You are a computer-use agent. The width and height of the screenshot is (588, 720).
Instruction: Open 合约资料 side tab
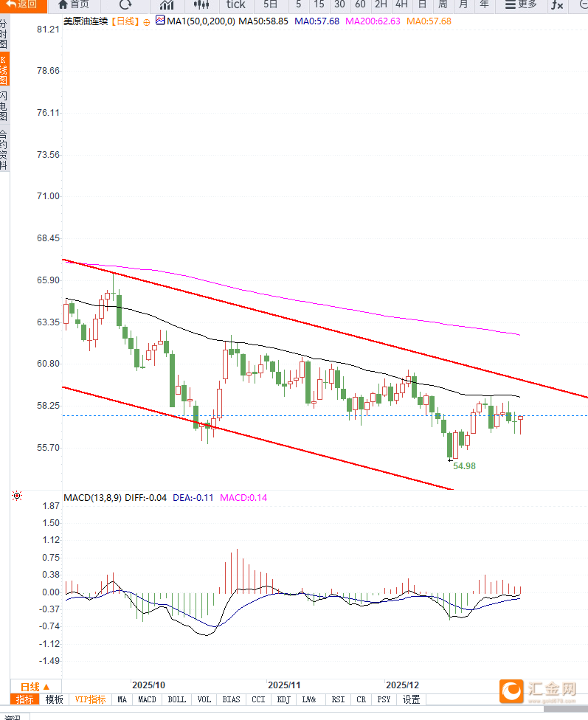coord(4,150)
